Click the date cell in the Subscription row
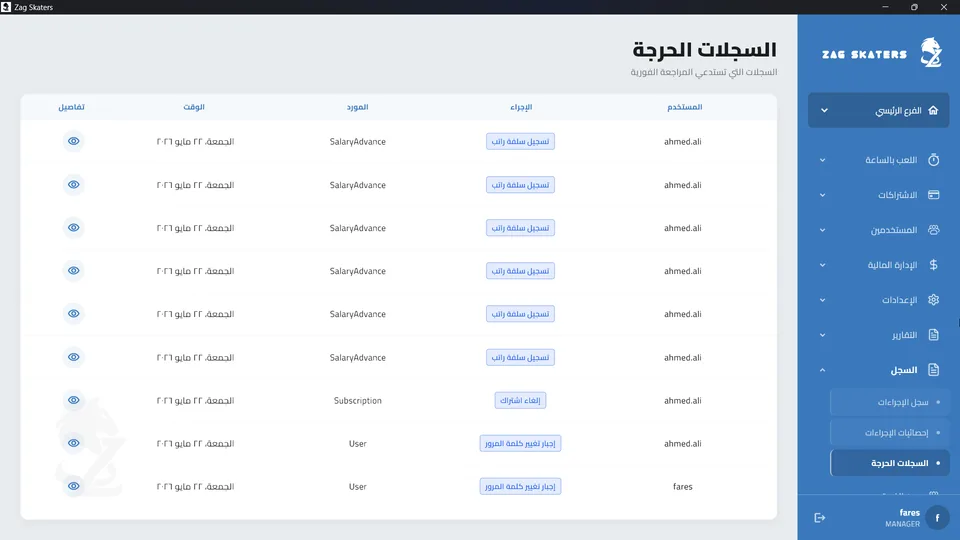Screen dimensions: 960x540 (195, 400)
